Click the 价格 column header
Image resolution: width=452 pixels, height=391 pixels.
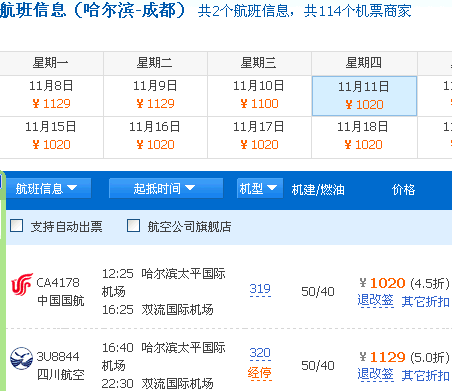click(x=403, y=189)
